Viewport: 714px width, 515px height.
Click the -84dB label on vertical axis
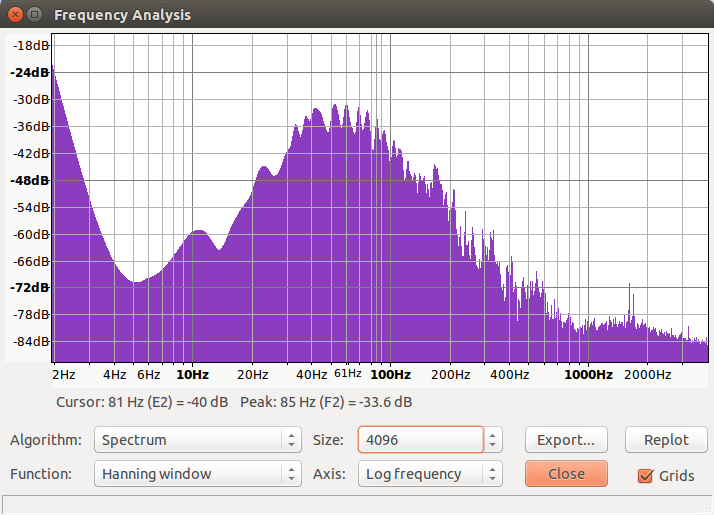(31, 342)
